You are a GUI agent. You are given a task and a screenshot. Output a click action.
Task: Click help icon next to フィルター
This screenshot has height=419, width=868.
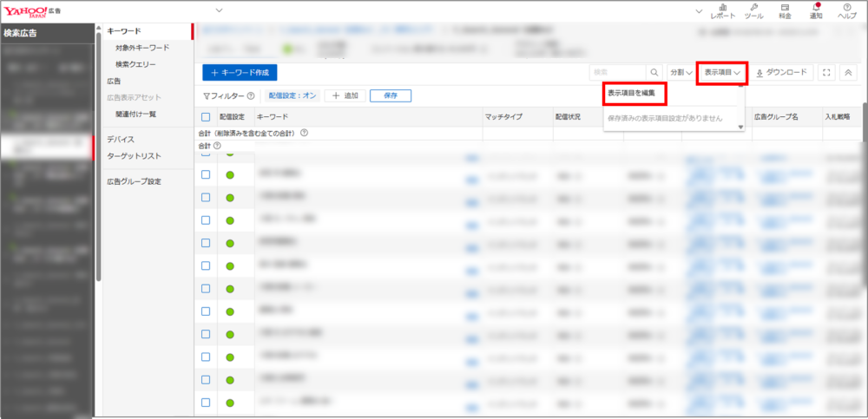(251, 96)
